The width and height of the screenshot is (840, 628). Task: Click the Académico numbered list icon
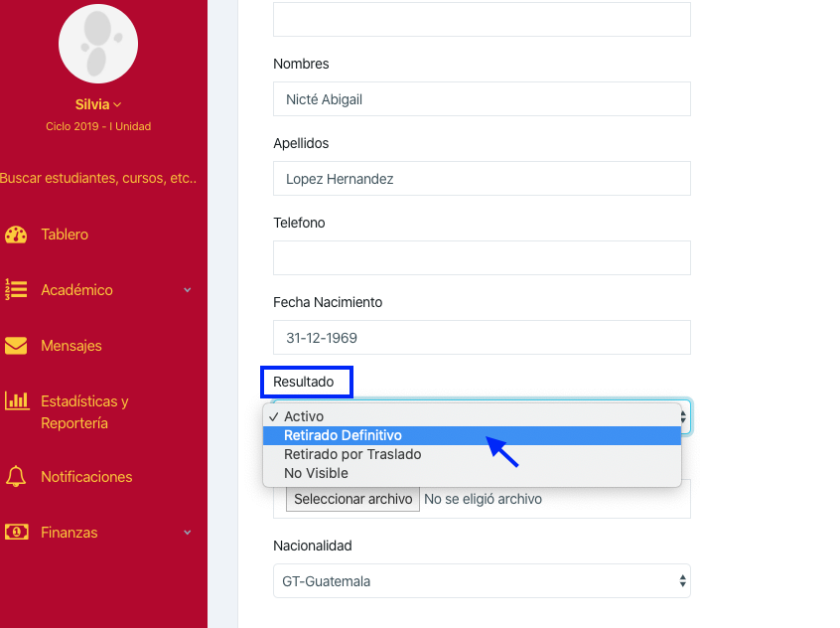pos(16,290)
